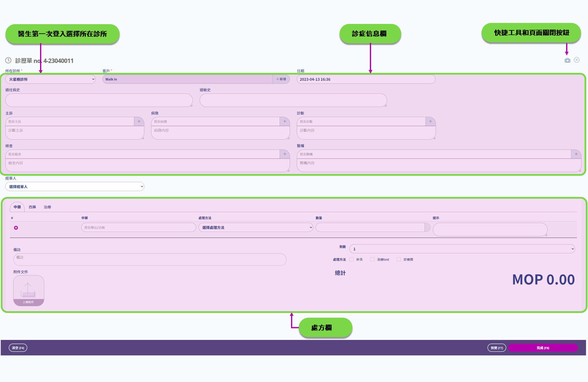Viewport: 588px width, 382px height.
Task: Click the clock history icon beside 診歷單
Action: 8,60
